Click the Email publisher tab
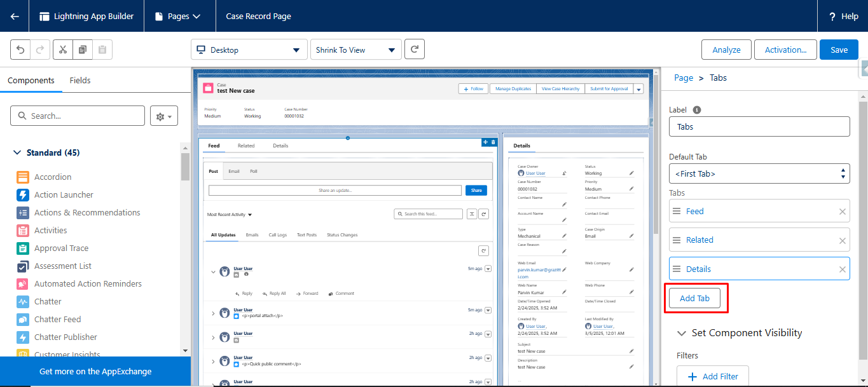The height and width of the screenshot is (387, 868). coord(234,172)
